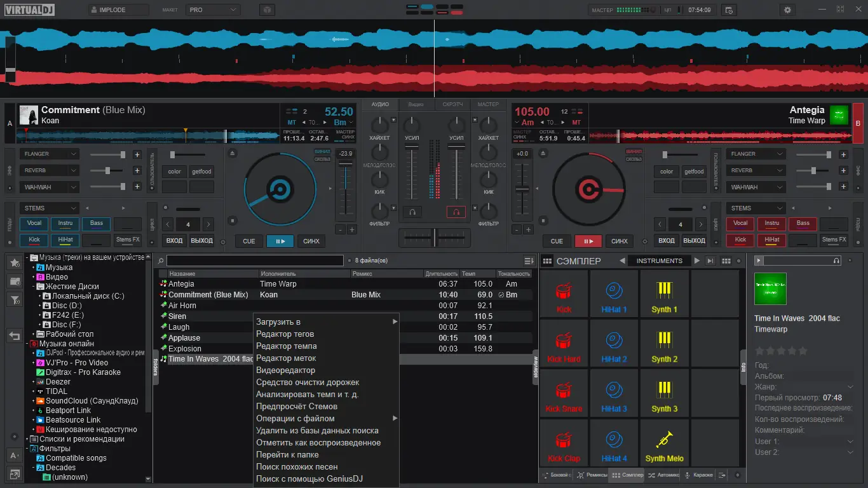Toggle the left deck Bass stem
This screenshot has width=868, height=488.
click(96, 224)
